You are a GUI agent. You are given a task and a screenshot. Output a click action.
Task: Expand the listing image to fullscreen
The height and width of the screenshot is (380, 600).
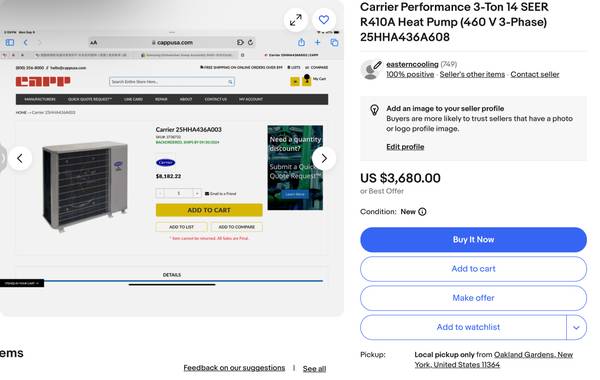point(295,20)
